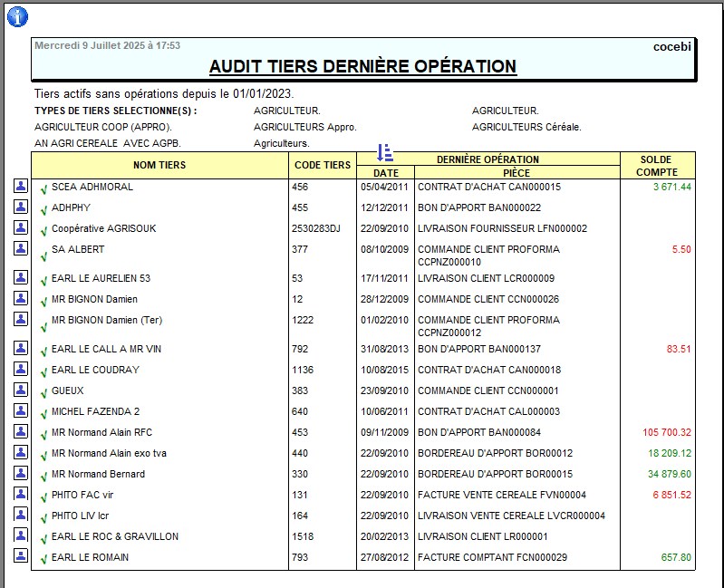Toggle the green check for MR BIGNON Damien (Ter)
This screenshot has height=588, width=724.
(43, 323)
